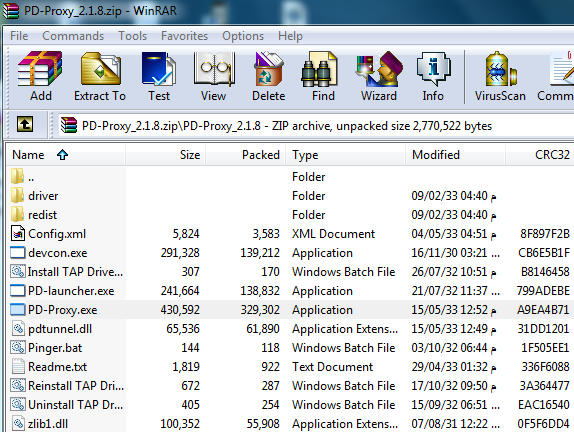Click the Config.xml file icon
The width and height of the screenshot is (574, 432).
pos(18,233)
